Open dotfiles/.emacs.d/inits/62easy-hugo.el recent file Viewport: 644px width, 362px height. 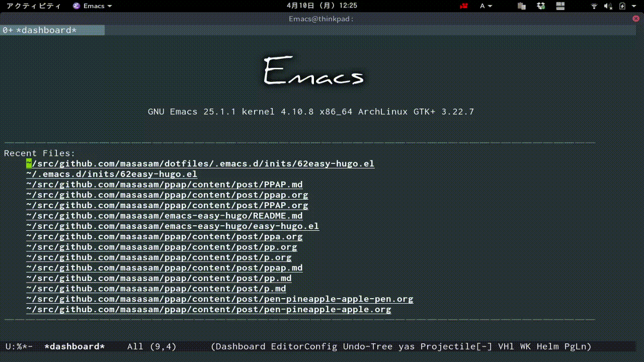click(x=200, y=164)
